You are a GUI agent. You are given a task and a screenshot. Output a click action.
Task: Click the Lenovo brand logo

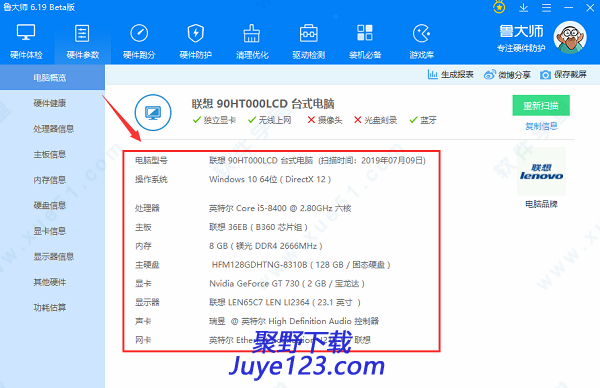pos(541,172)
